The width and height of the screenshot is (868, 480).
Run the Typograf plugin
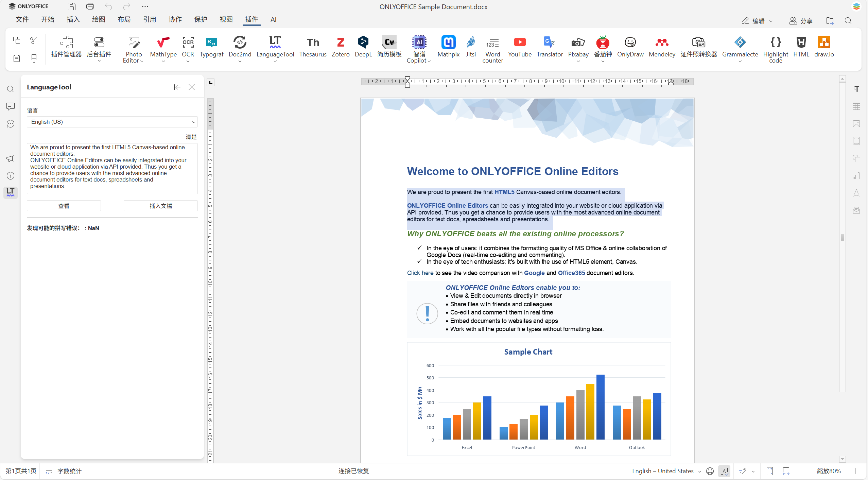click(x=211, y=47)
